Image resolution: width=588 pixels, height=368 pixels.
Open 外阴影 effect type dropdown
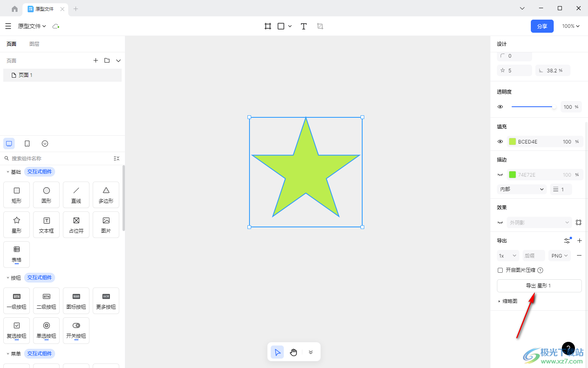[539, 222]
